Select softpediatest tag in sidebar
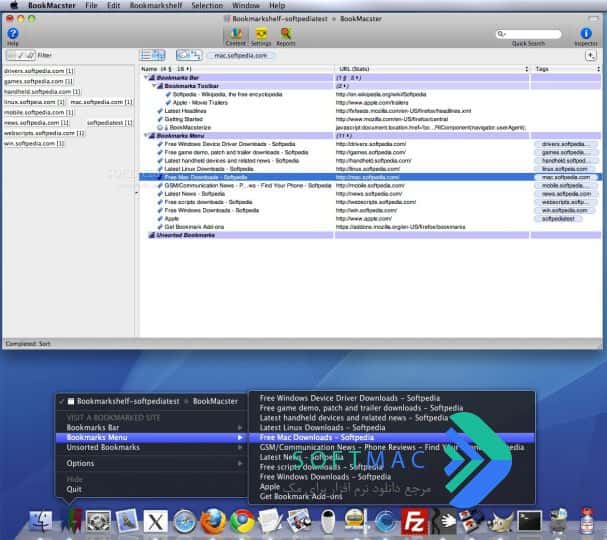This screenshot has height=540, width=607. (110, 123)
